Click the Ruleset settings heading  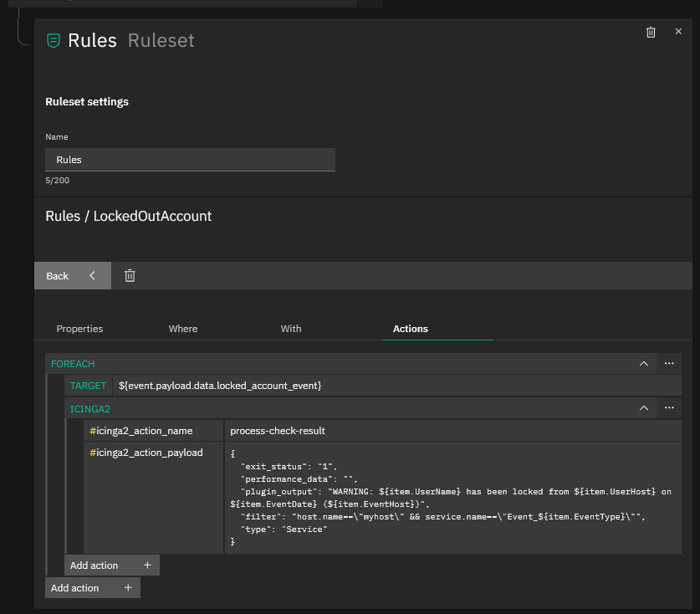click(87, 102)
